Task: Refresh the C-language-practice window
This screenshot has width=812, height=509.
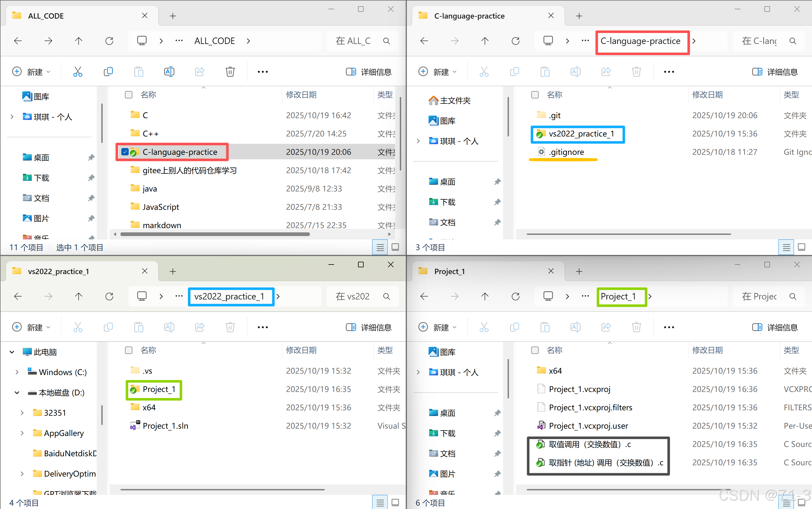Action: (515, 41)
